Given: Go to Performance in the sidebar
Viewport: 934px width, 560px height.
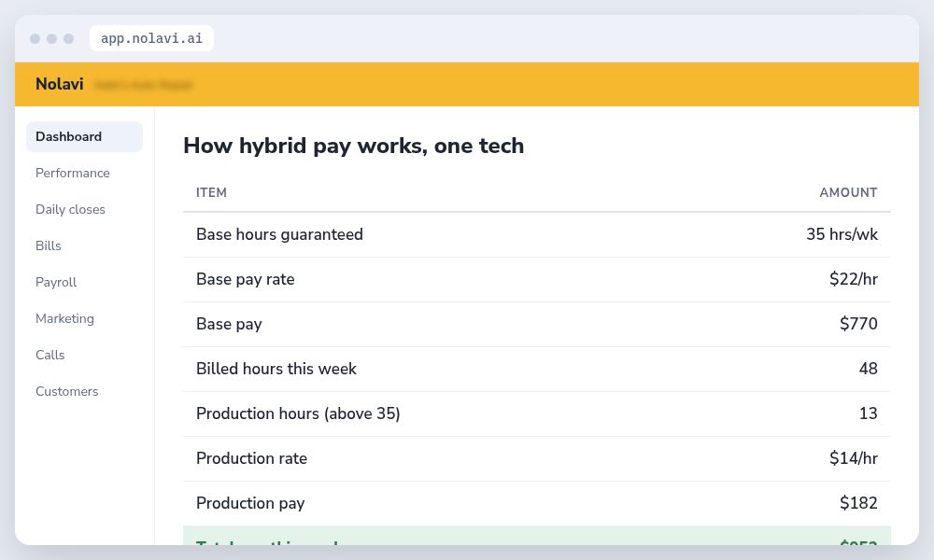Looking at the screenshot, I should (73, 174).
